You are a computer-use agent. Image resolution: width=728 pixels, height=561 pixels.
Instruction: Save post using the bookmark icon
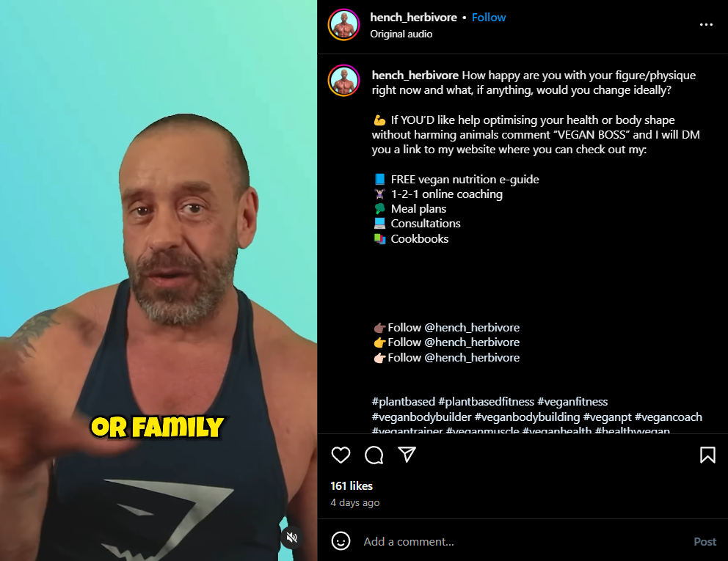coord(707,455)
